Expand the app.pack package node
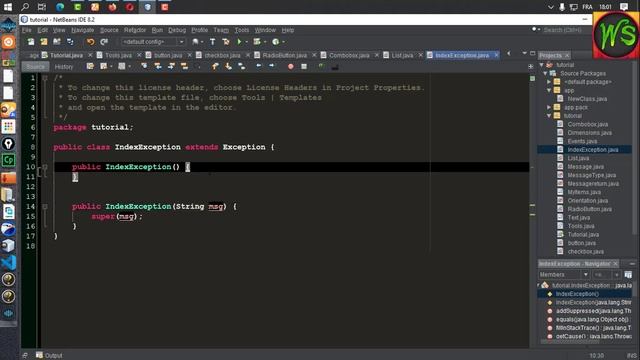The height and width of the screenshot is (360, 640). point(549,107)
